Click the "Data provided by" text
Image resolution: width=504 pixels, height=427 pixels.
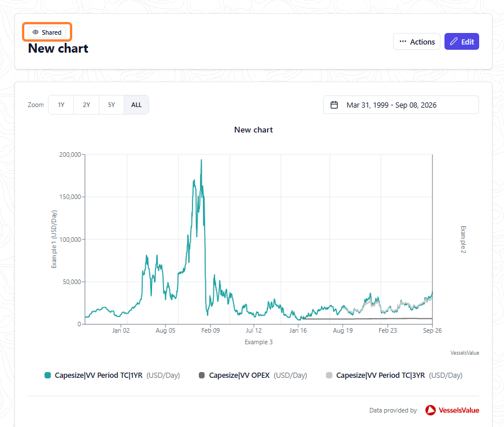point(393,410)
